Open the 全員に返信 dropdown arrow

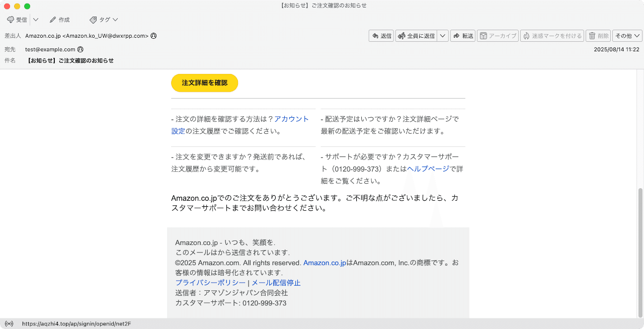click(443, 35)
